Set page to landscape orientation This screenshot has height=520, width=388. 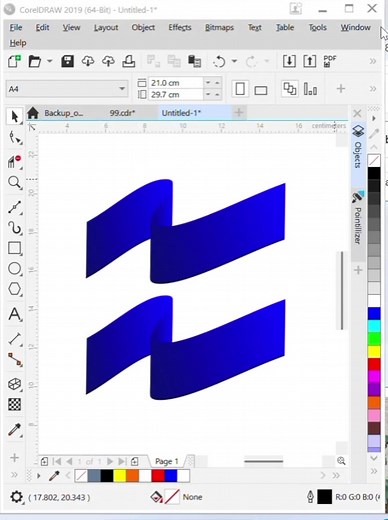click(261, 90)
